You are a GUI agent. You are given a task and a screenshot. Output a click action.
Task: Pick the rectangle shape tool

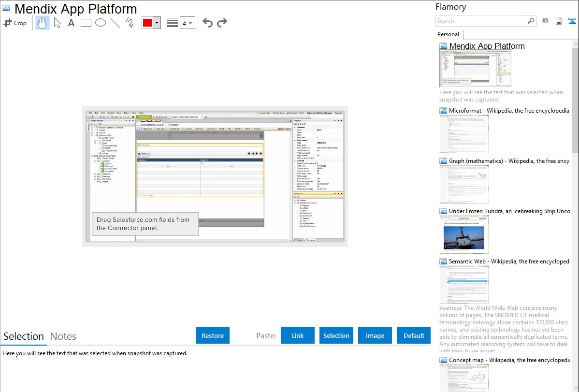click(x=86, y=23)
